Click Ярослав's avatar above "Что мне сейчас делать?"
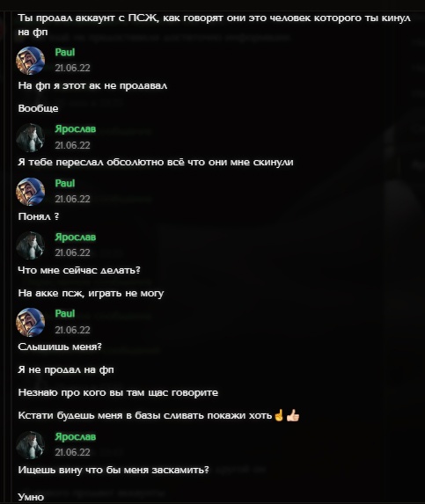 tap(31, 245)
